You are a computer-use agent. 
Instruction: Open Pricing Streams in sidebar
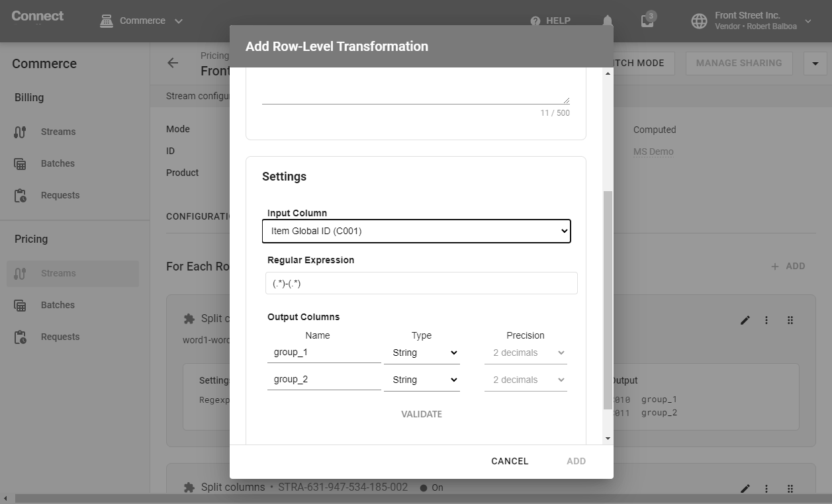(x=72, y=273)
